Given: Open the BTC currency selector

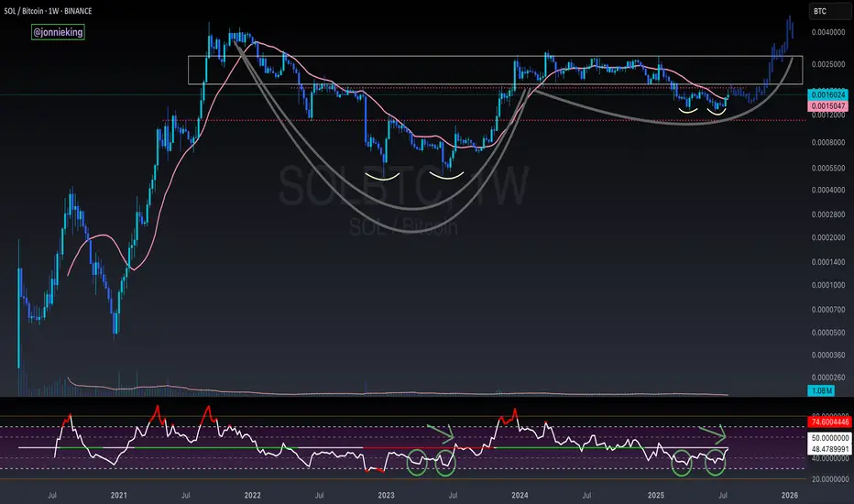Looking at the screenshot, I should [x=829, y=11].
